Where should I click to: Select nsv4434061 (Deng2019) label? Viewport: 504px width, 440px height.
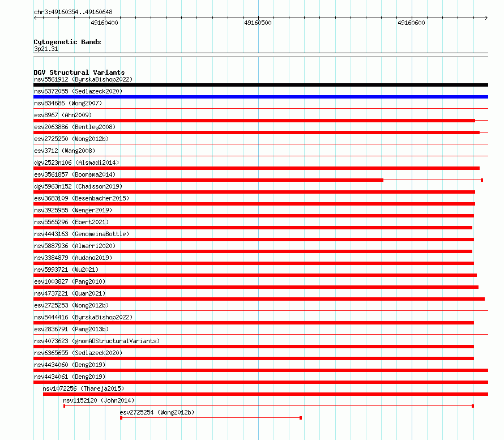pos(70,377)
